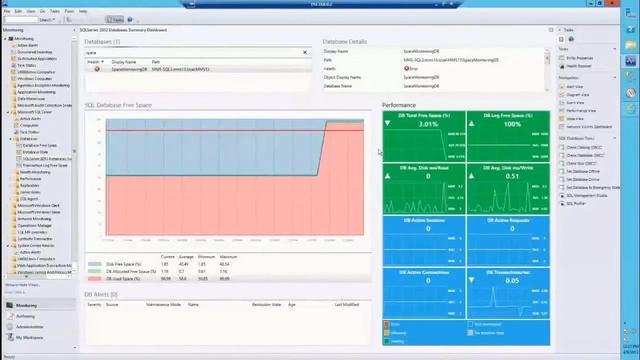The width and height of the screenshot is (640, 360).
Task: Collapse the SQL Database Tasks section
Action: 615,138
